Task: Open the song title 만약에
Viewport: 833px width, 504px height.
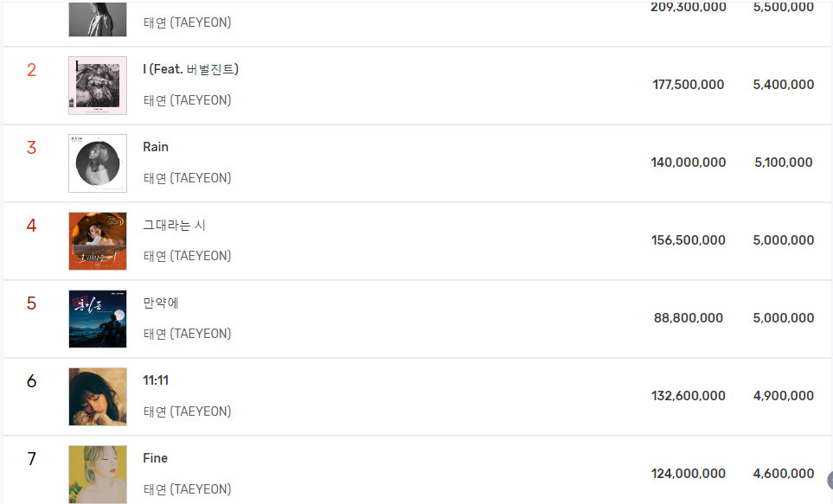Action: [x=161, y=303]
